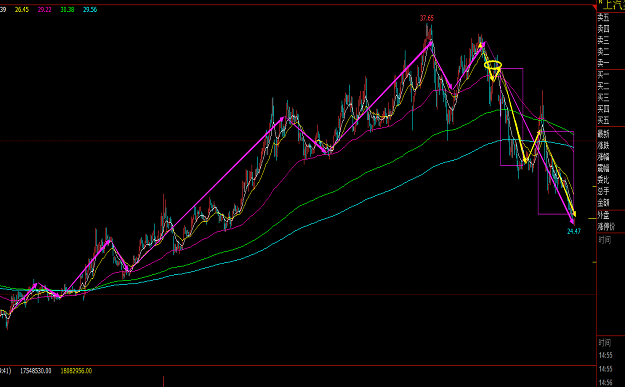625x387 pixels.
Task: Click the green 31.38 moving average value
Action: [67, 10]
